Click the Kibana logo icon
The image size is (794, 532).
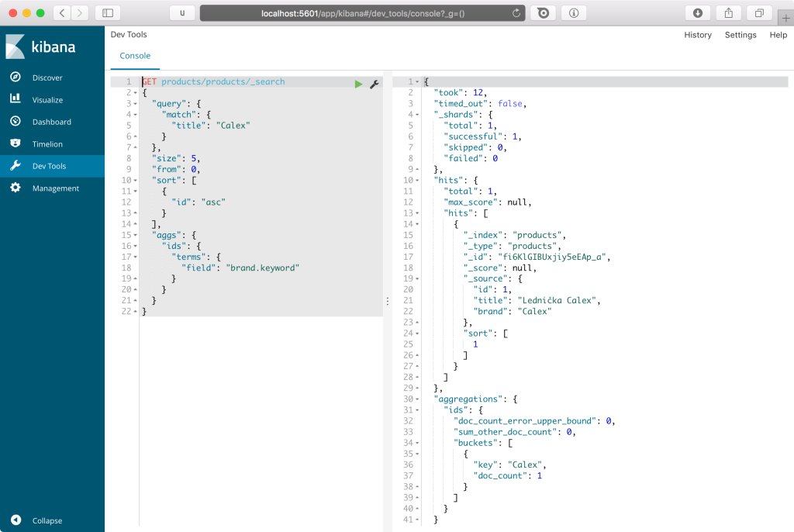coord(15,47)
